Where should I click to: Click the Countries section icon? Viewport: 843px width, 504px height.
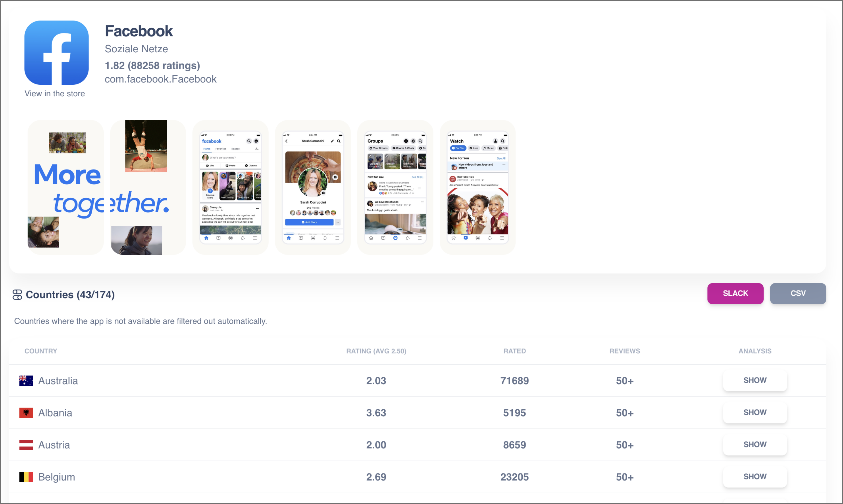click(17, 294)
